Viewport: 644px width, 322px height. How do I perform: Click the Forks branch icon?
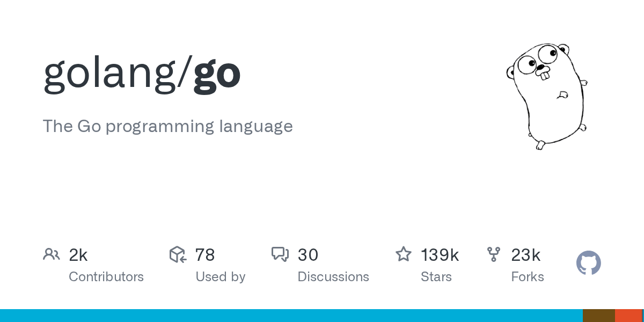[x=494, y=254]
